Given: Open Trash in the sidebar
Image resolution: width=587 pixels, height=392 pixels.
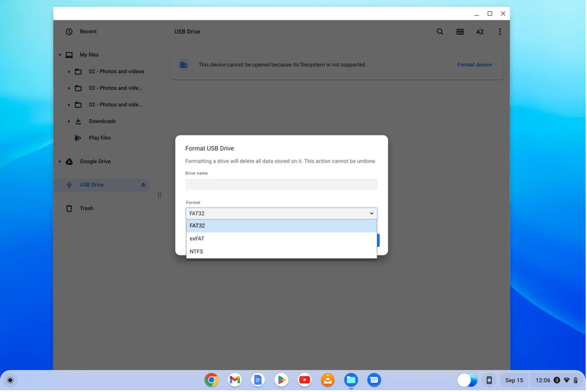Looking at the screenshot, I should (86, 208).
